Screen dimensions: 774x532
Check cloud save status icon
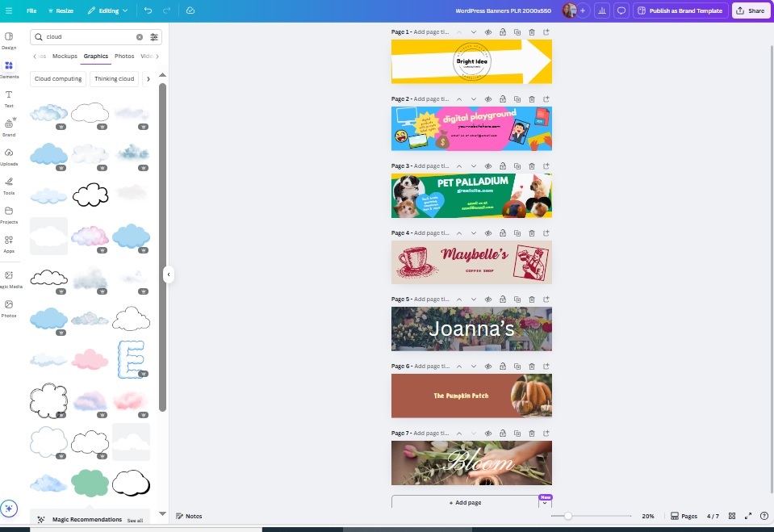click(x=190, y=10)
